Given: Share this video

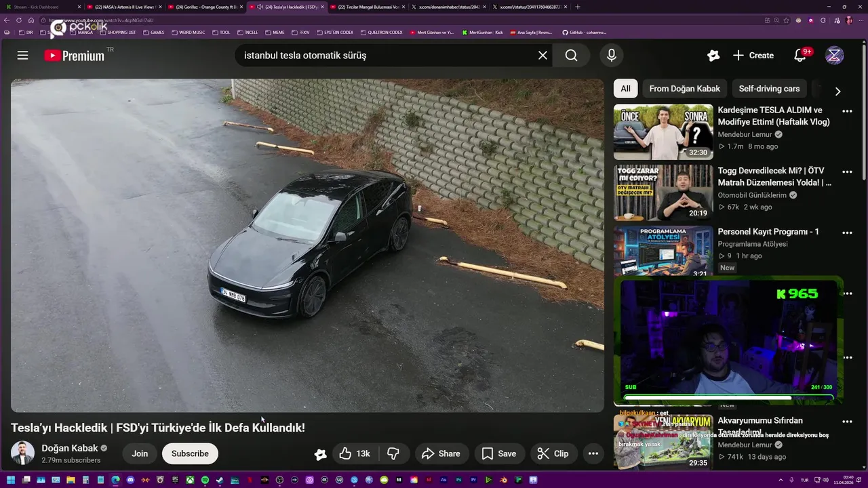Looking at the screenshot, I should pyautogui.click(x=441, y=453).
